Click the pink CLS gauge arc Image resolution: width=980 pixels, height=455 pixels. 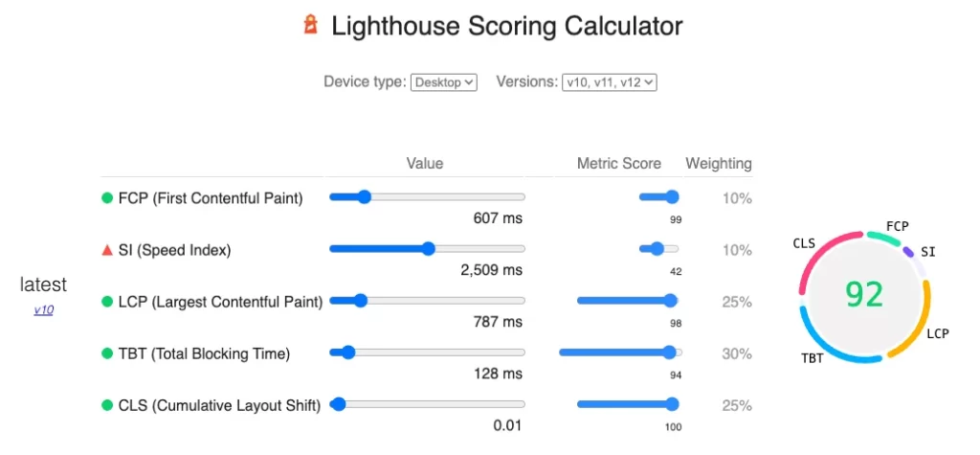pyautogui.click(x=824, y=257)
